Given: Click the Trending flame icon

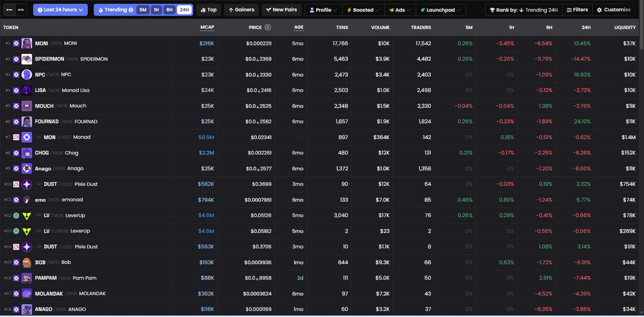Looking at the screenshot, I should [x=100, y=10].
